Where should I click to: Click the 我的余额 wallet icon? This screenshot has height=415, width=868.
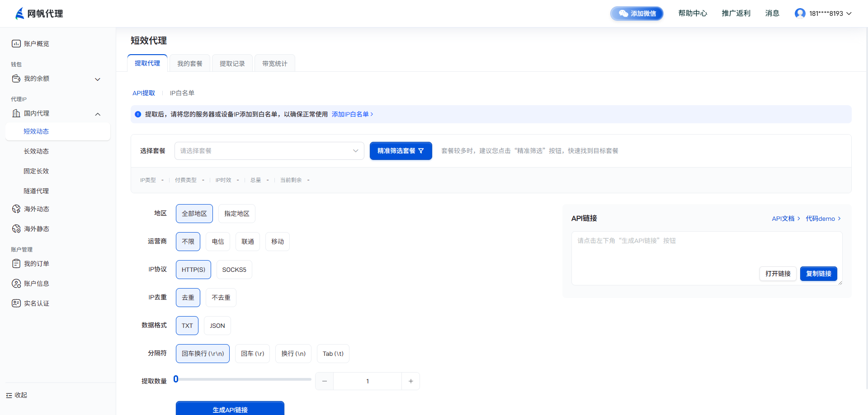click(x=16, y=79)
